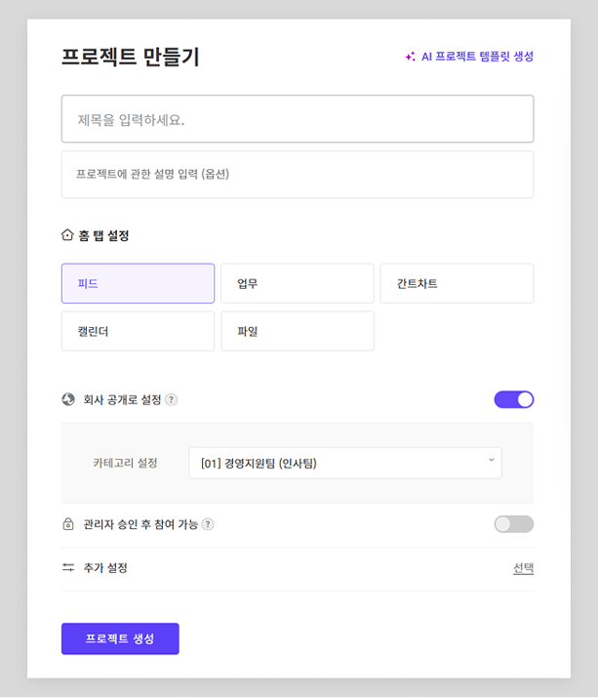Screen dimensions: 598x700
Task: Open help tooltip for 관리자 승인 후 참여 가능
Action: pos(208,524)
